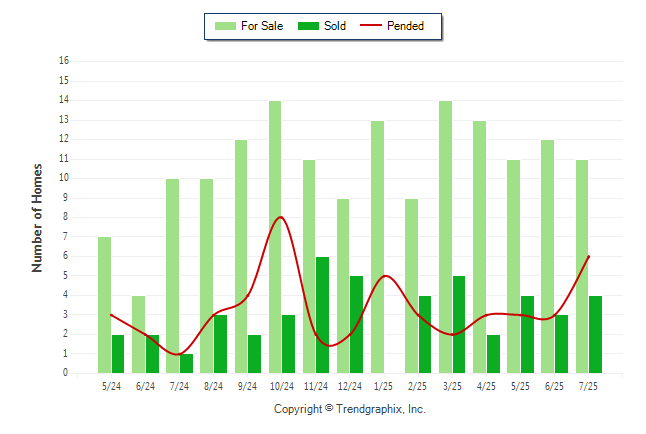Select the 7/24 For Sale bar
The height and width of the screenshot is (434, 646).
tap(173, 276)
